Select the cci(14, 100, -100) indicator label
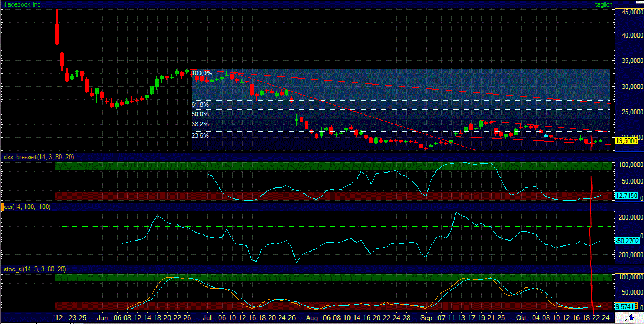The width and height of the screenshot is (644, 324). [28, 207]
